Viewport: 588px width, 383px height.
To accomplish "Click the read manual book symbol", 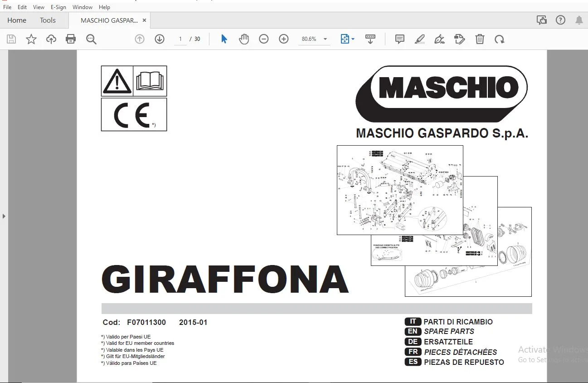I will 150,81.
